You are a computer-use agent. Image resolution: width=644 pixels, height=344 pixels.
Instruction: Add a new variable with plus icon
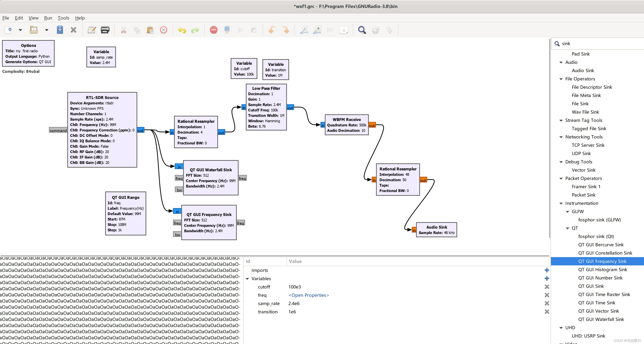tap(547, 279)
